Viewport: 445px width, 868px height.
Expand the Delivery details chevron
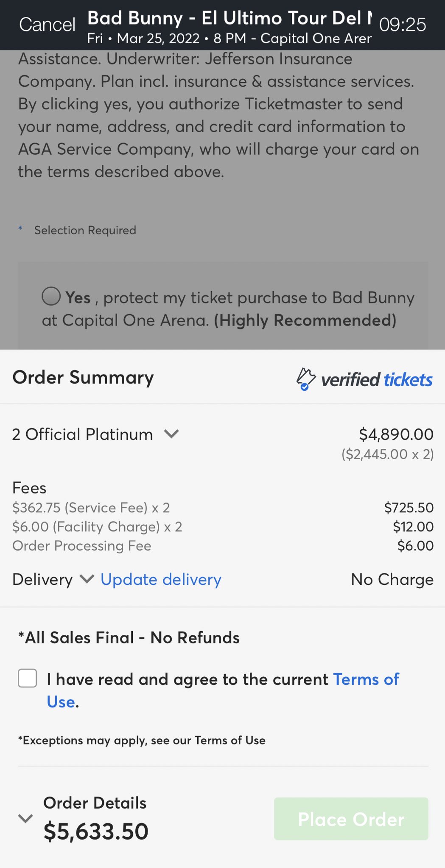(x=87, y=579)
